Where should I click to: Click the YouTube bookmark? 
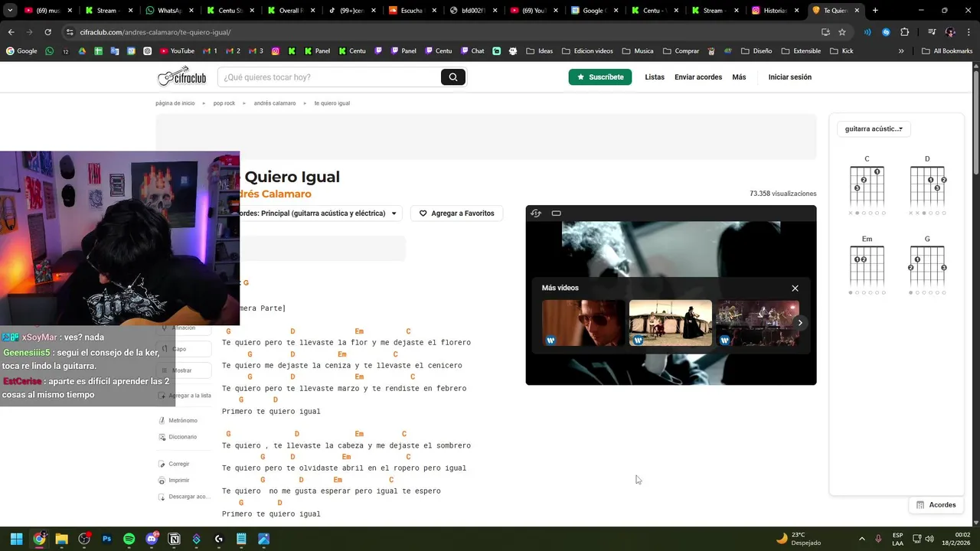(177, 51)
